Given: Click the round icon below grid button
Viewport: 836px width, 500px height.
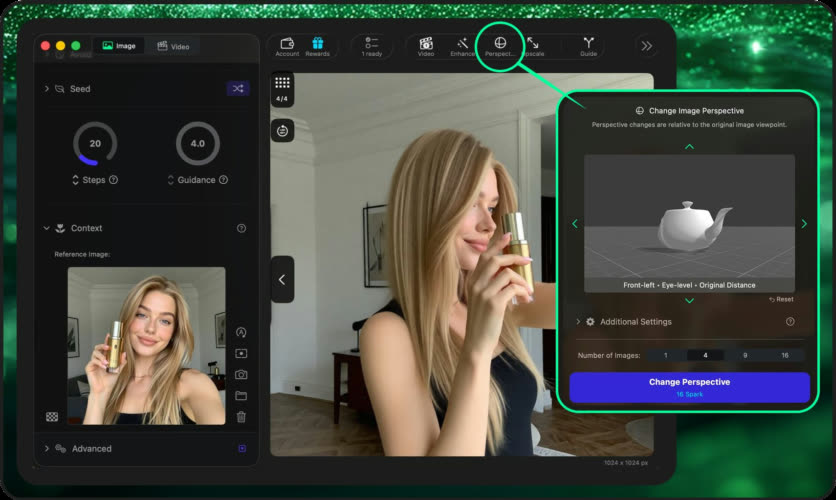Looking at the screenshot, I should pyautogui.click(x=283, y=131).
